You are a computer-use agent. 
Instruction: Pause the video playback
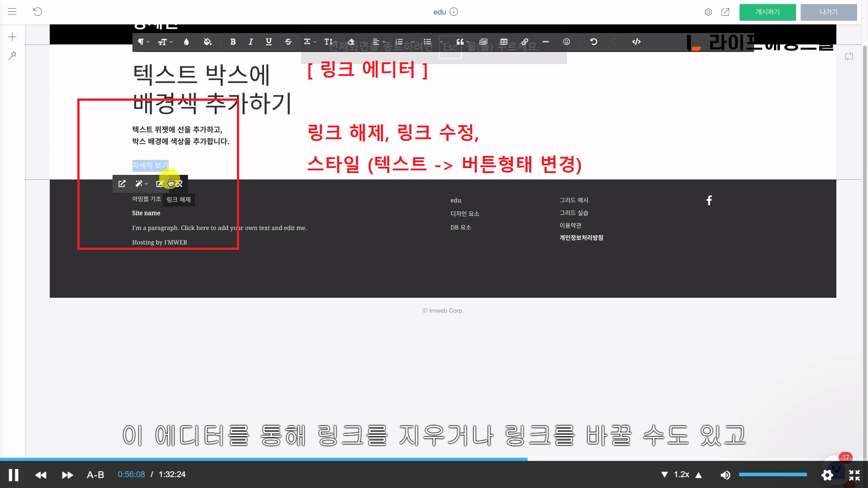[x=14, y=475]
